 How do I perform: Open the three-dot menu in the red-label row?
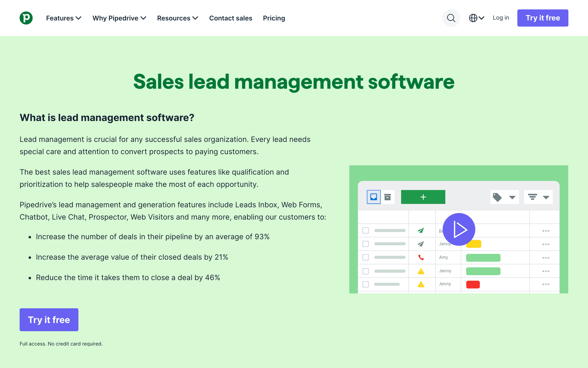coord(546,284)
